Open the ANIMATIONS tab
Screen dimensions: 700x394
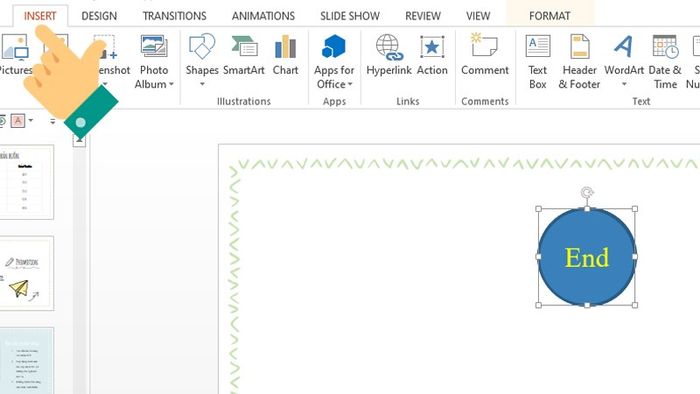coord(263,16)
